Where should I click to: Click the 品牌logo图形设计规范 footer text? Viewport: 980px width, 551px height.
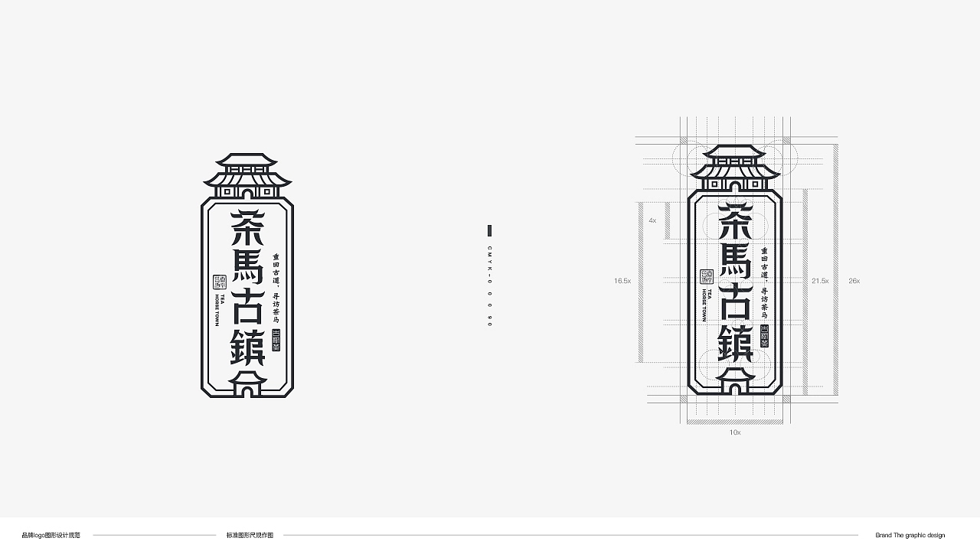click(56, 535)
